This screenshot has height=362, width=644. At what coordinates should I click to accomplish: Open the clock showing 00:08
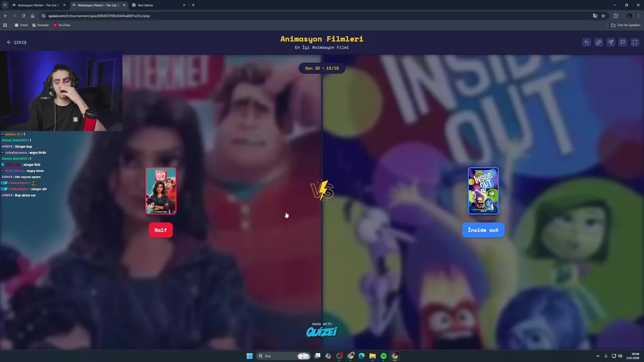click(632, 356)
